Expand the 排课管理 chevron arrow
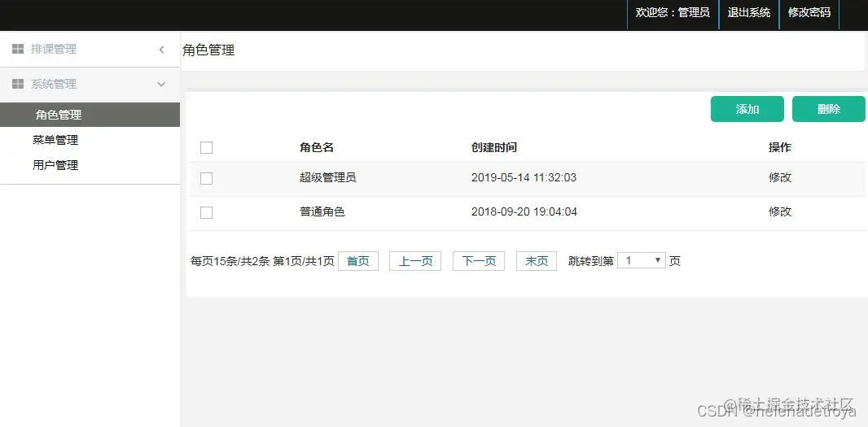The image size is (868, 427). coord(162,50)
